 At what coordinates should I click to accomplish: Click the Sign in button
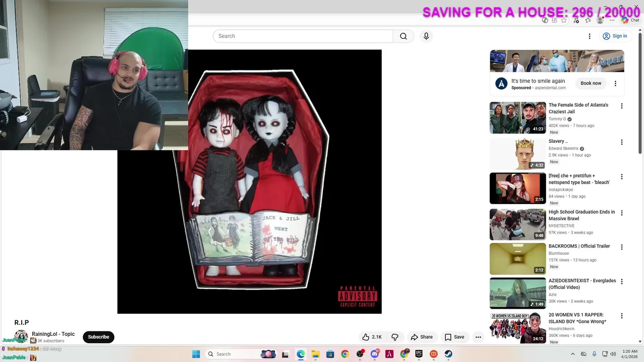[615, 36]
